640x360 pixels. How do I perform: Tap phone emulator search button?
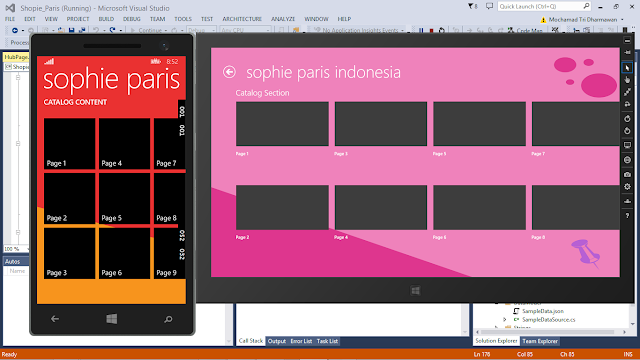[x=168, y=319]
